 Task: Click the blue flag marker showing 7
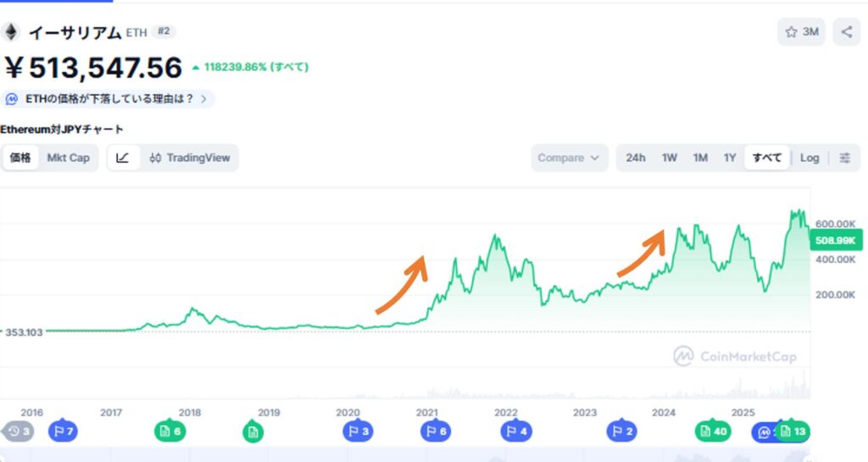(x=62, y=431)
